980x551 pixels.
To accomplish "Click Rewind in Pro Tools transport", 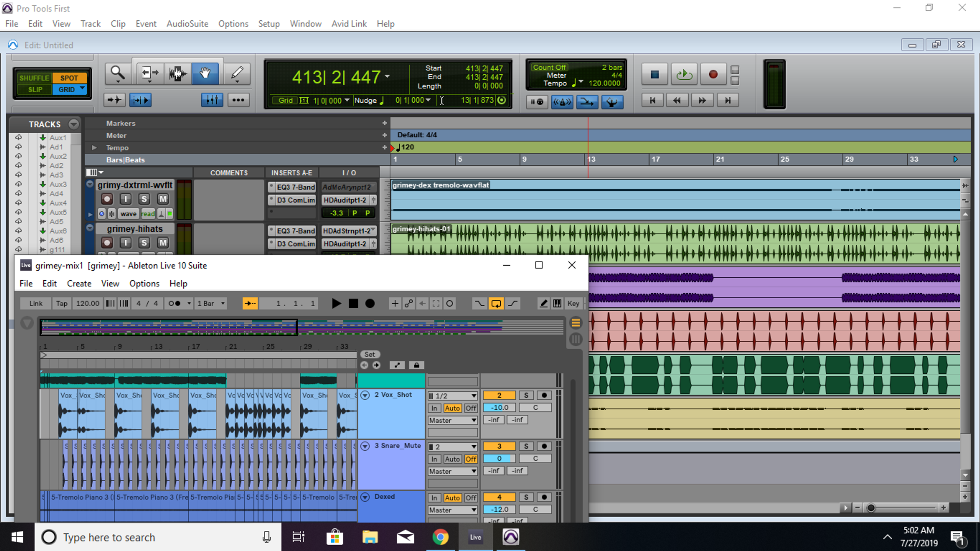I will (677, 100).
